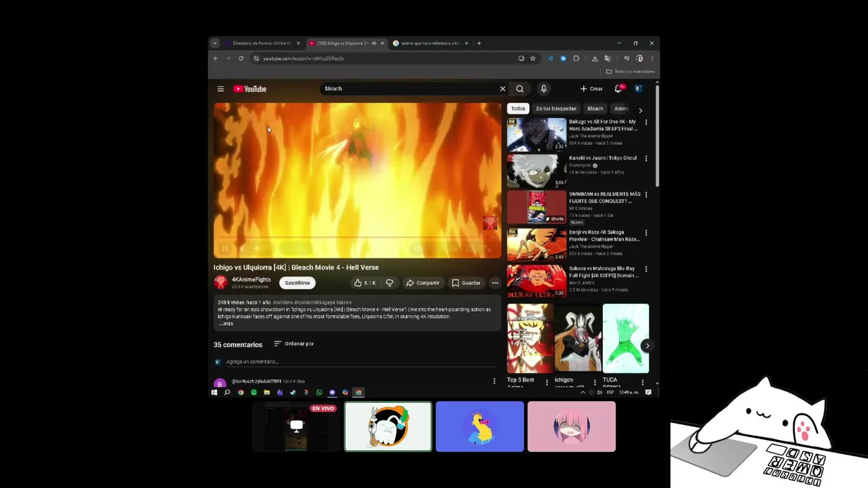Image resolution: width=868 pixels, height=488 pixels.
Task: Go back in Chrome browser
Action: pyautogui.click(x=216, y=58)
